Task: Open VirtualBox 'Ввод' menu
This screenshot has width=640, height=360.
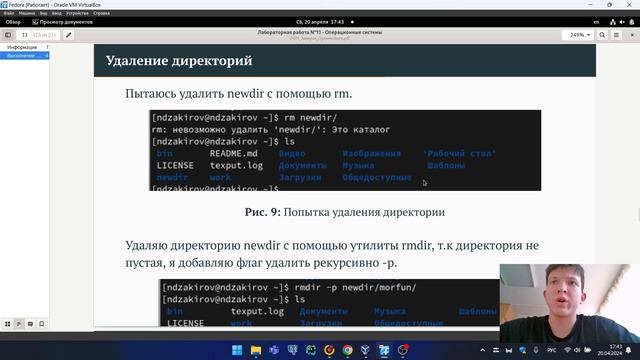Action: pyautogui.click(x=56, y=13)
